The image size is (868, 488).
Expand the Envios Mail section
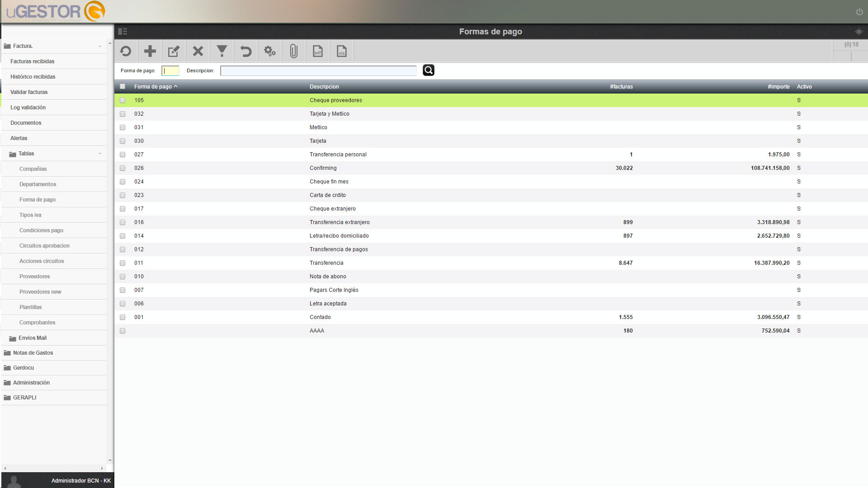click(33, 338)
